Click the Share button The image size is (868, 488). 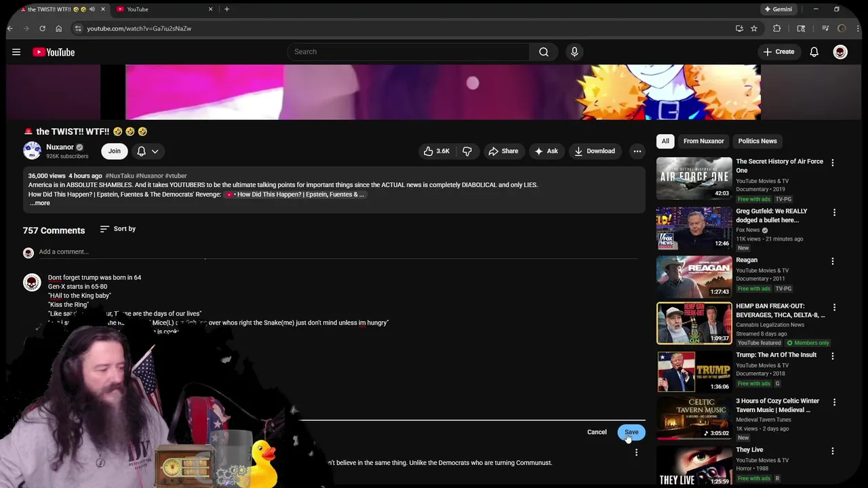click(503, 151)
